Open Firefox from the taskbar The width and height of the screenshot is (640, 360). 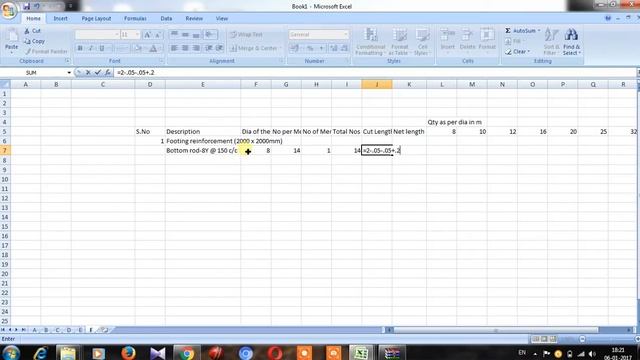(128, 353)
